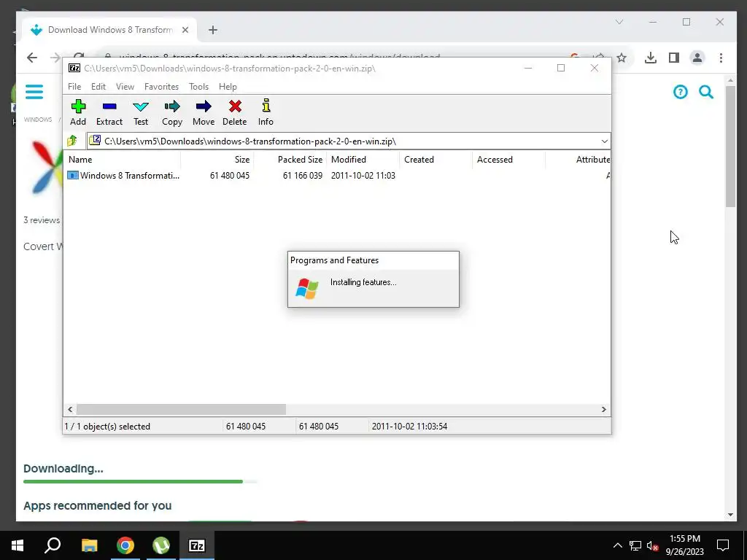Open the Tools menu
This screenshot has width=747, height=560.
(x=198, y=87)
